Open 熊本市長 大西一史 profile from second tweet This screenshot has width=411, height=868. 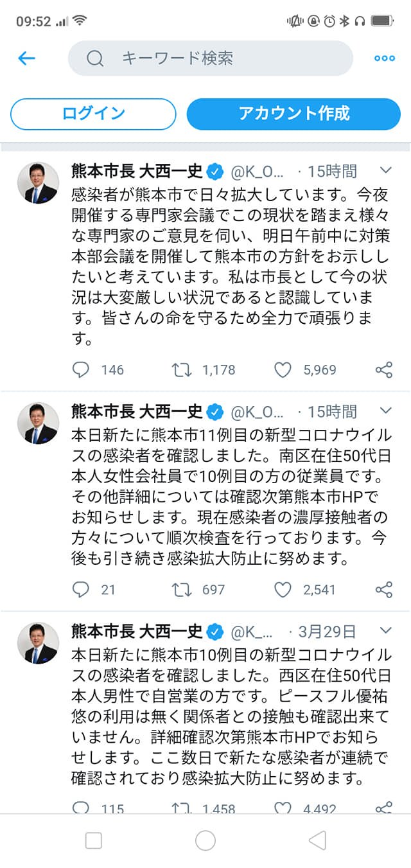tap(137, 411)
